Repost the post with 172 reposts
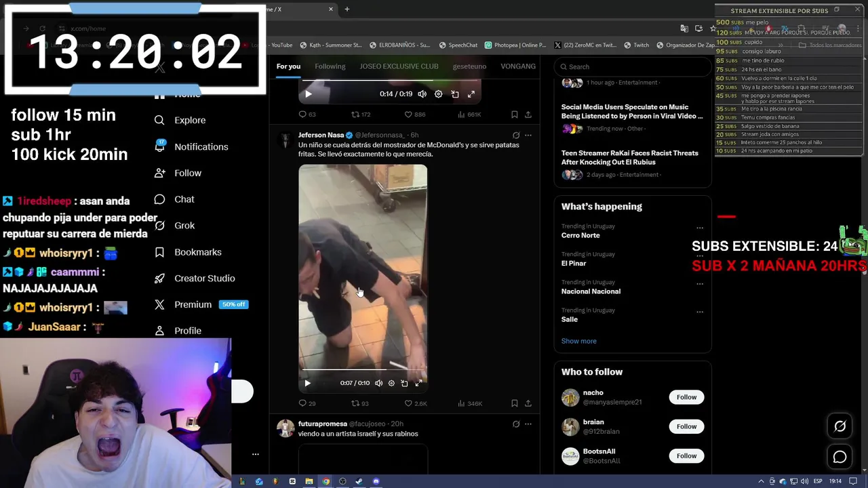Screen dimensions: 868x488 pos(360,115)
